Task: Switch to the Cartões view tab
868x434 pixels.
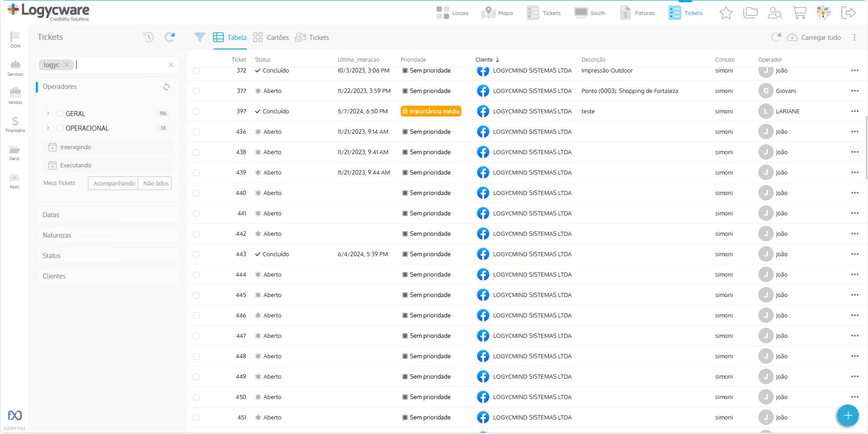Action: click(x=271, y=38)
